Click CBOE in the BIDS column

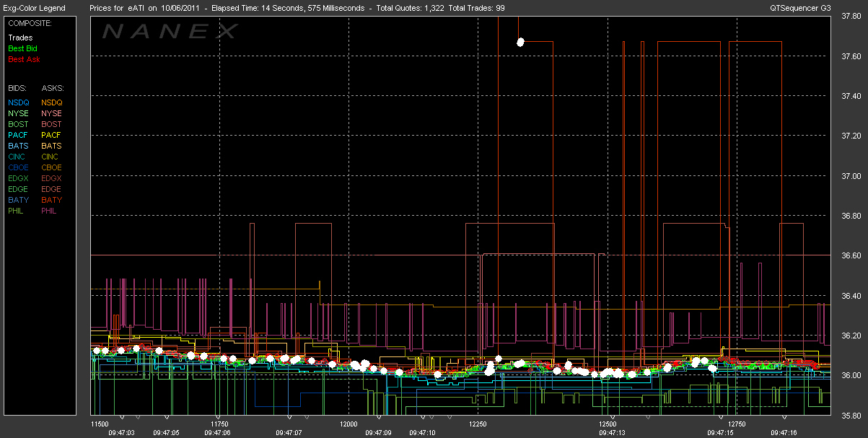point(18,167)
